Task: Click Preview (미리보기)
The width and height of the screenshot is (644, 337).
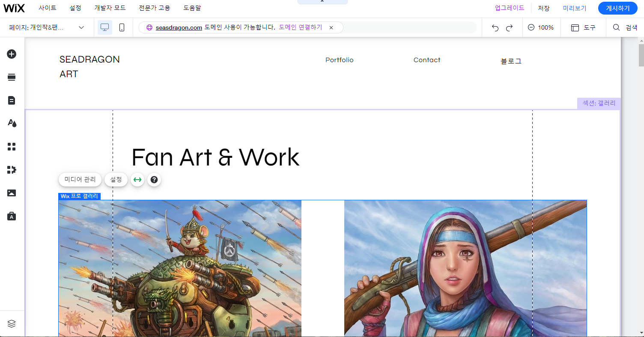Action: pos(575,8)
